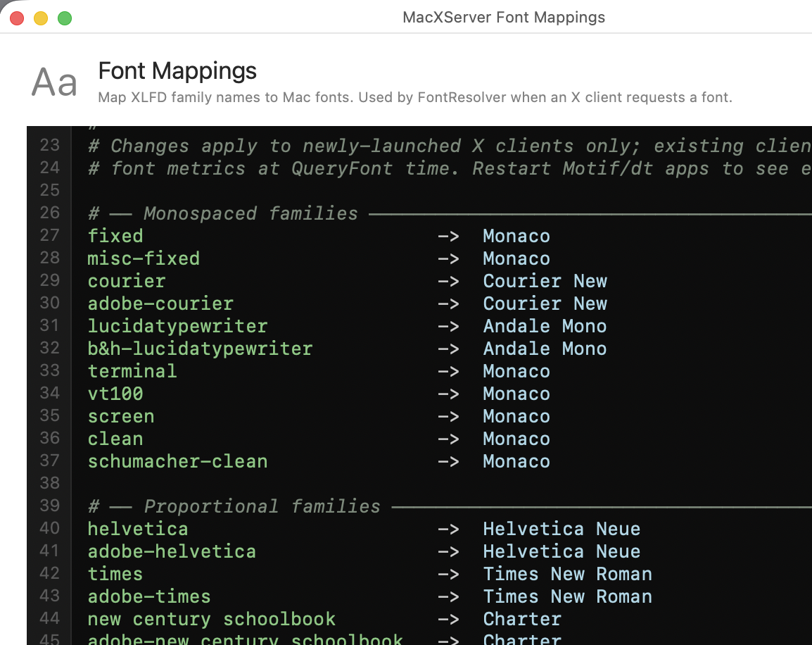Close the MacXServer Font Mappings window

[17, 18]
